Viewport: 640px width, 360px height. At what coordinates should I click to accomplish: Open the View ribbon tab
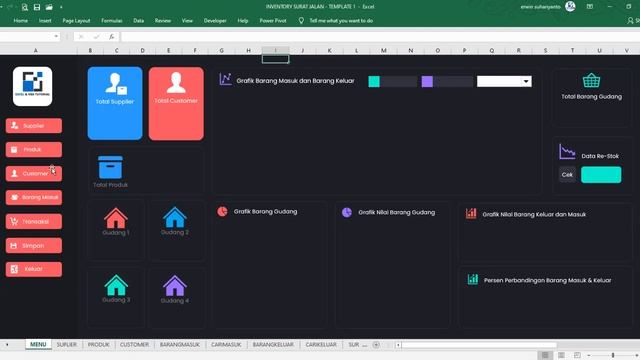187,20
